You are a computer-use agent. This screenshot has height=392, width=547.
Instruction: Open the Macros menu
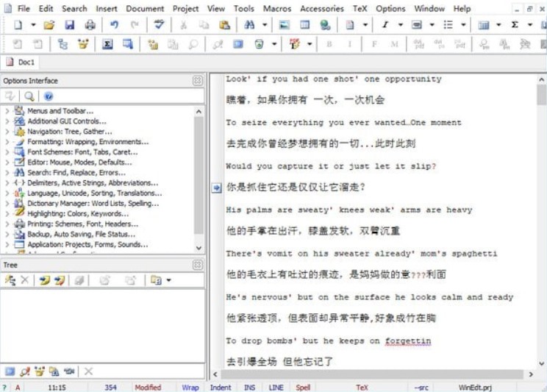tap(277, 8)
